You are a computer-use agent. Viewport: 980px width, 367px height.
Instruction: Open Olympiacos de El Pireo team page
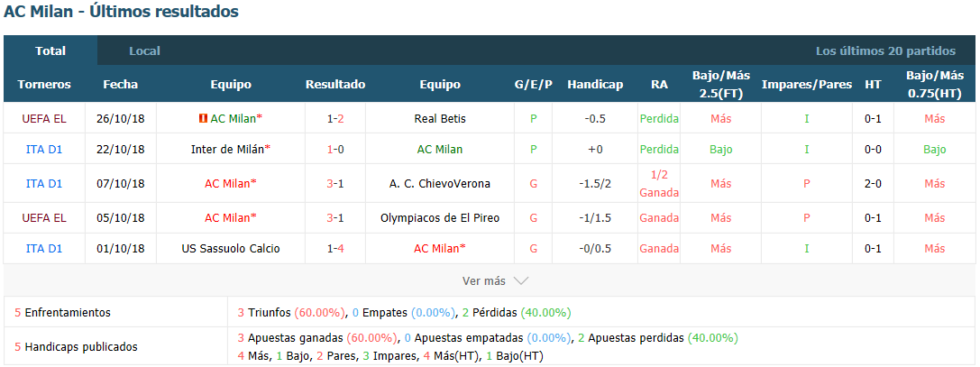[x=440, y=217]
